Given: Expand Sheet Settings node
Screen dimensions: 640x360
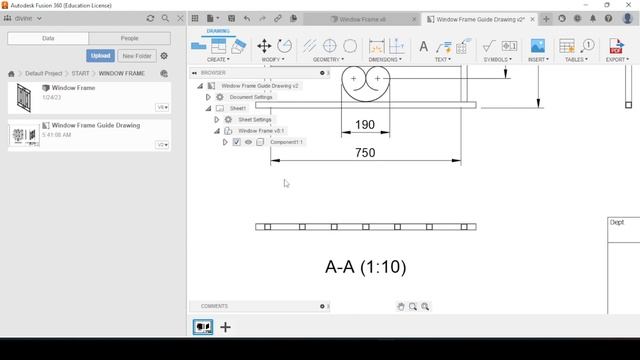Looking at the screenshot, I should [217, 120].
